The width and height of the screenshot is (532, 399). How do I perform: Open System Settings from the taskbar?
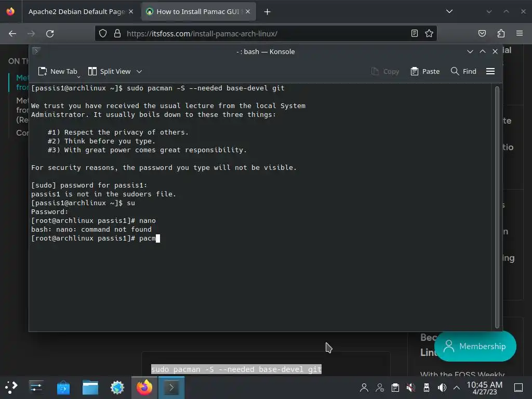click(36, 387)
